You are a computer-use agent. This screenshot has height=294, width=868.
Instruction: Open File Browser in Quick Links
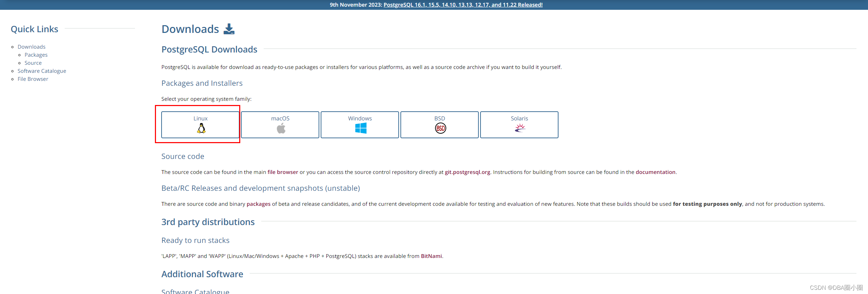tap(33, 79)
